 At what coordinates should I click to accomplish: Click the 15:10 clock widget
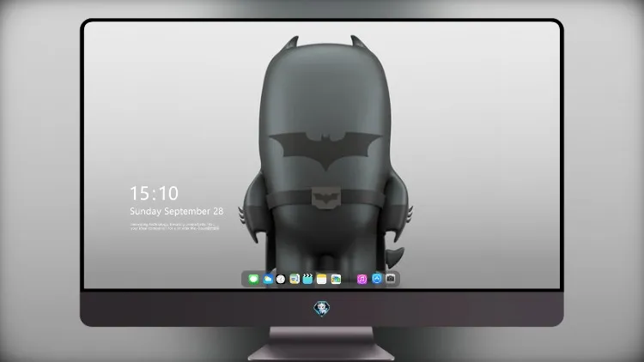pos(154,193)
